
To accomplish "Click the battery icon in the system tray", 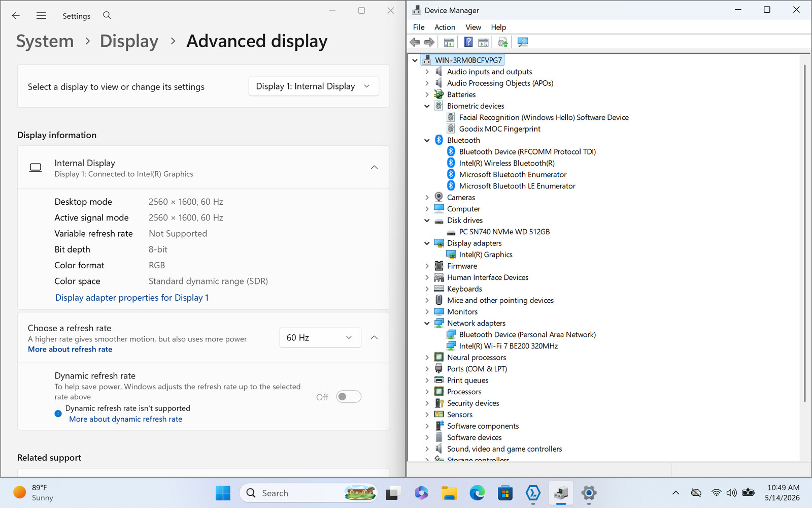I will pos(748,492).
